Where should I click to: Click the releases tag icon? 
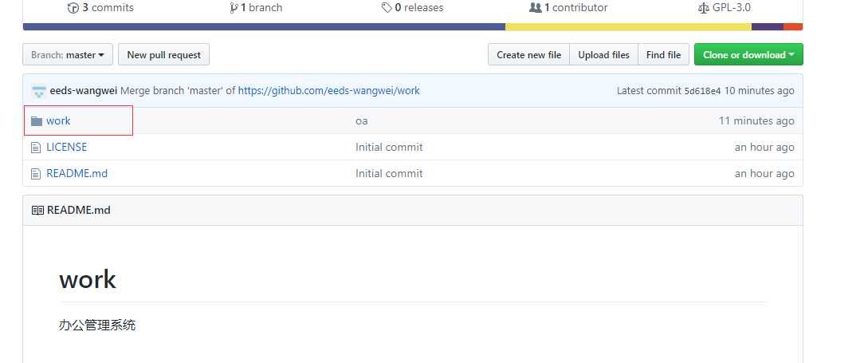[x=387, y=8]
